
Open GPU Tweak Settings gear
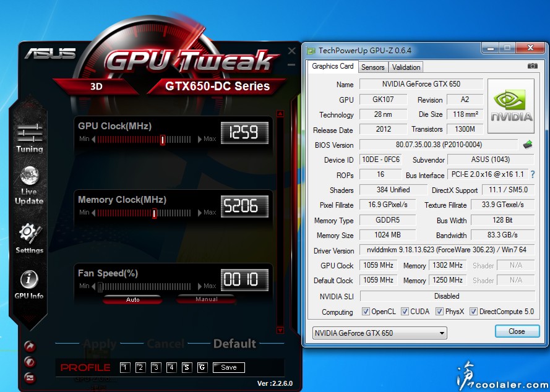(30, 239)
